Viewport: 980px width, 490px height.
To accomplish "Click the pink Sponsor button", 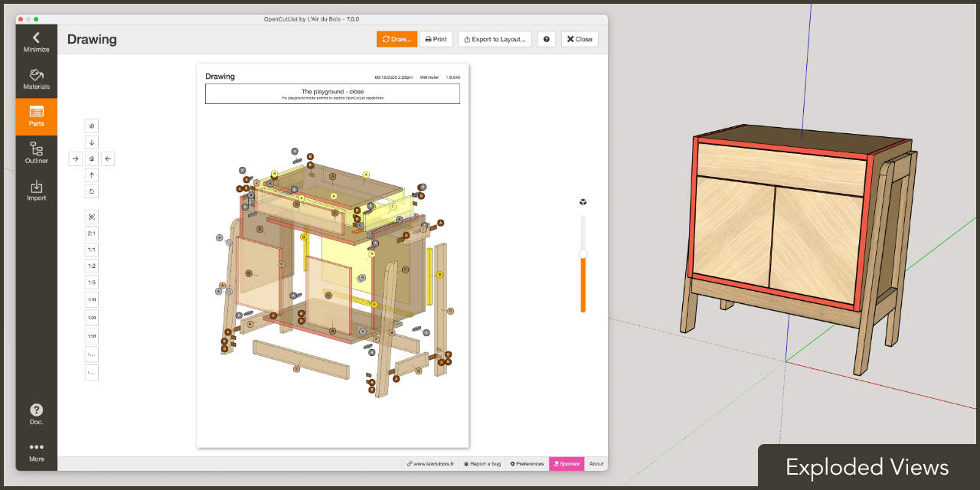I will pyautogui.click(x=567, y=464).
